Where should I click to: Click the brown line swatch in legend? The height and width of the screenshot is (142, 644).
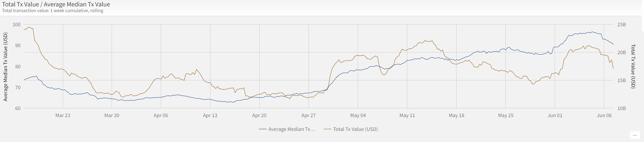[328, 129]
